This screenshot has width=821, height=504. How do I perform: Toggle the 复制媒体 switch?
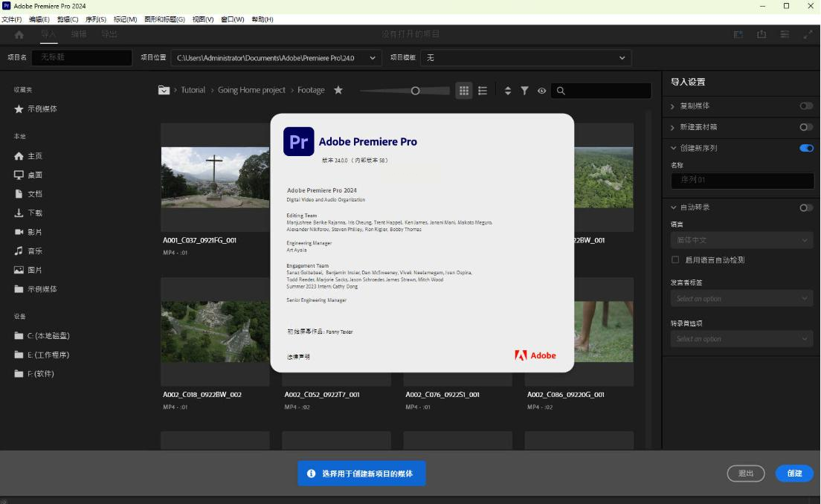click(806, 106)
